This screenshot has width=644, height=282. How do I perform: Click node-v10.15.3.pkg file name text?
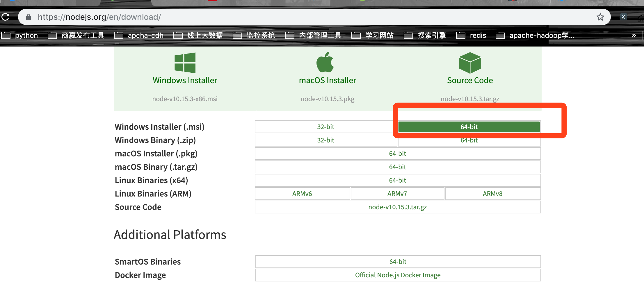(328, 99)
